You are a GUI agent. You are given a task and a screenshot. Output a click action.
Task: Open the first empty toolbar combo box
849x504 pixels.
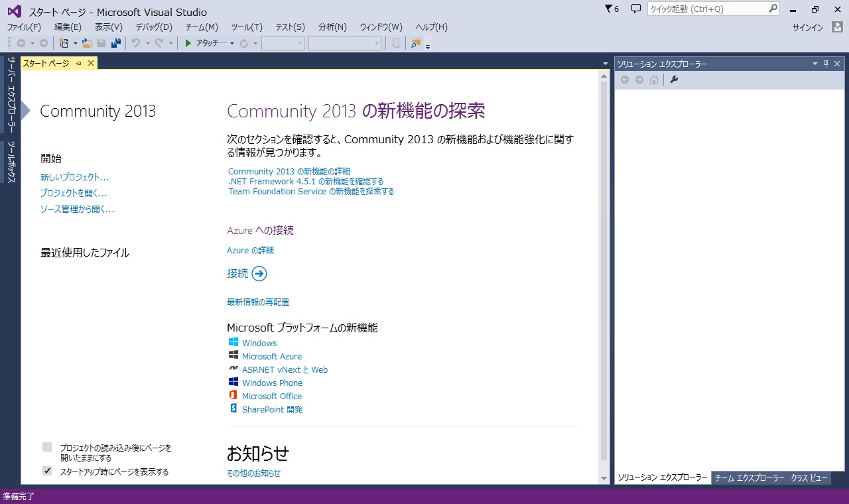(283, 43)
